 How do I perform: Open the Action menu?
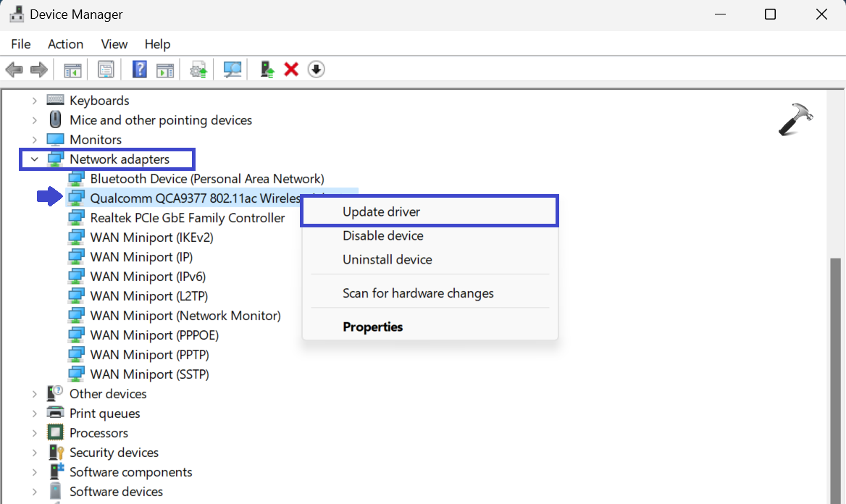(65, 44)
